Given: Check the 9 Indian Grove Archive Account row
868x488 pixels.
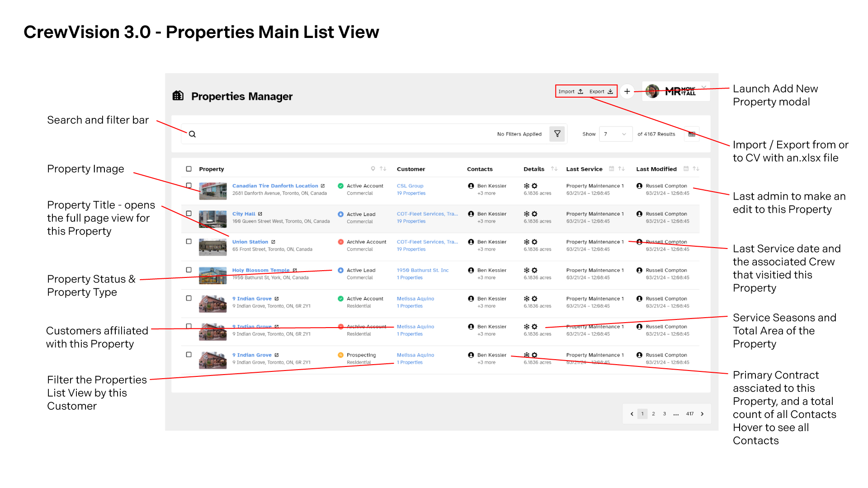Looking at the screenshot, I should tap(189, 326).
